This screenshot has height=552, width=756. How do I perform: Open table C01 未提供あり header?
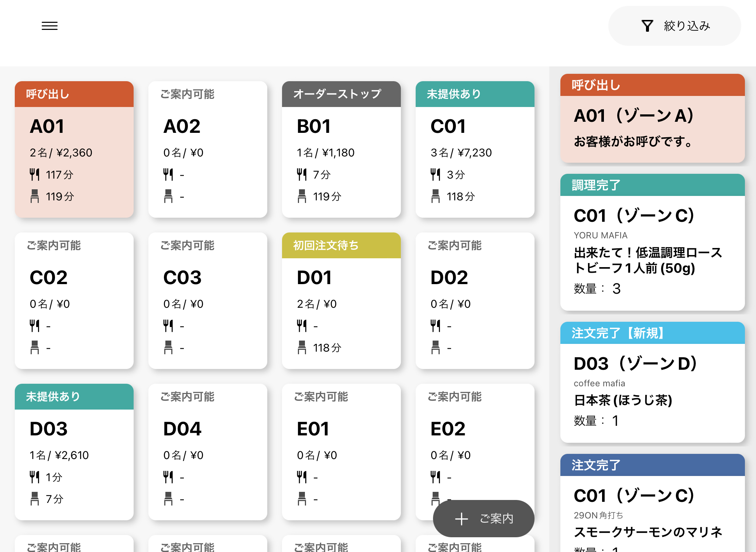click(475, 94)
